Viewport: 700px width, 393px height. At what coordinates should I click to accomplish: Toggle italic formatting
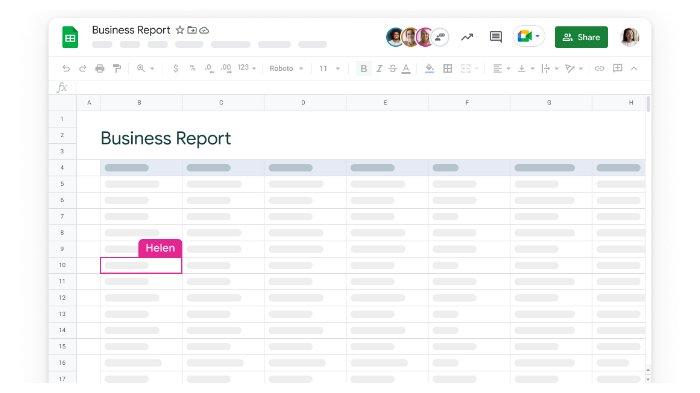pyautogui.click(x=379, y=68)
